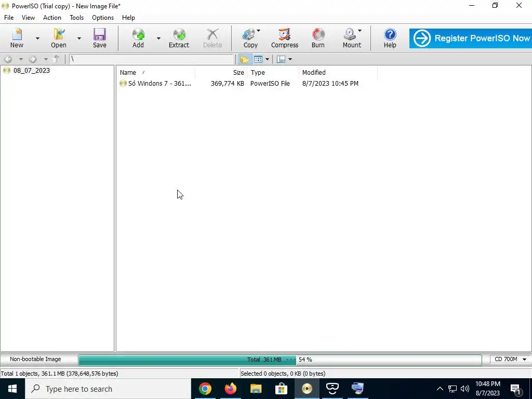Expand the view mode dropdown arrow
This screenshot has height=399, width=532.
(x=268, y=59)
